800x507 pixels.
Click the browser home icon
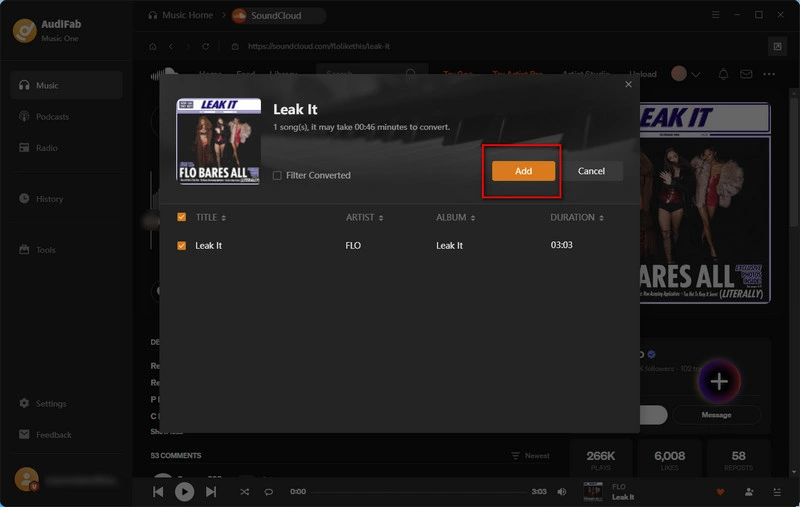(x=153, y=46)
